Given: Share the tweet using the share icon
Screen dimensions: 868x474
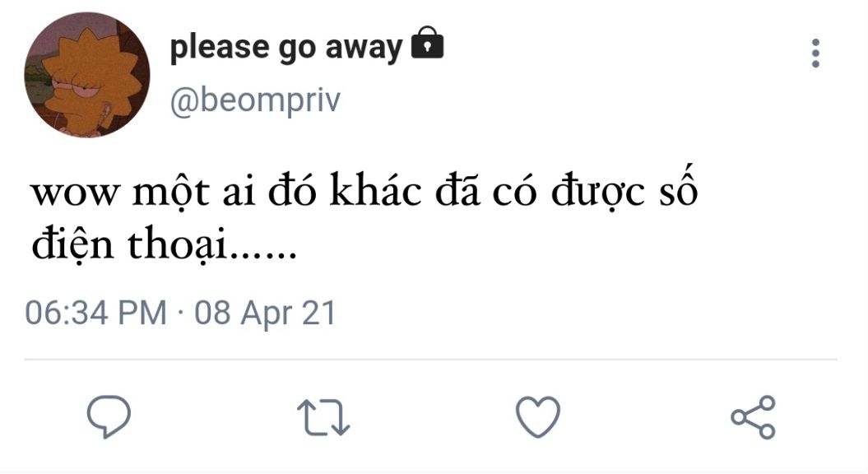Looking at the screenshot, I should (753, 416).
